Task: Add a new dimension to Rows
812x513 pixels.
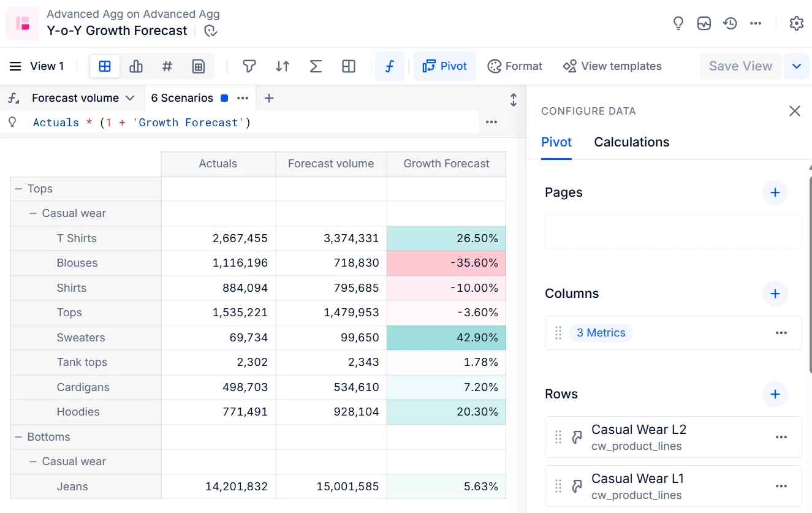Action: click(775, 394)
